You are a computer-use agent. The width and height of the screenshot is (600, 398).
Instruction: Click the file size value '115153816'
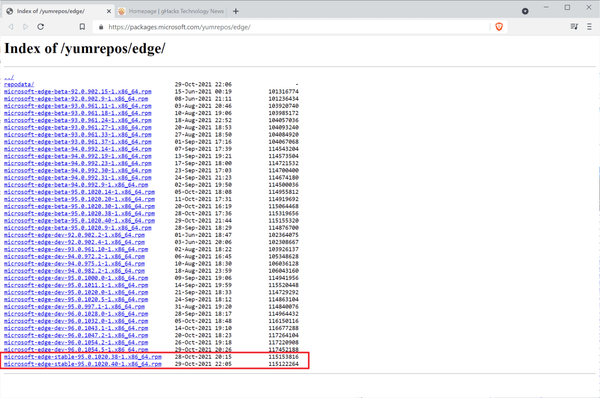point(284,357)
